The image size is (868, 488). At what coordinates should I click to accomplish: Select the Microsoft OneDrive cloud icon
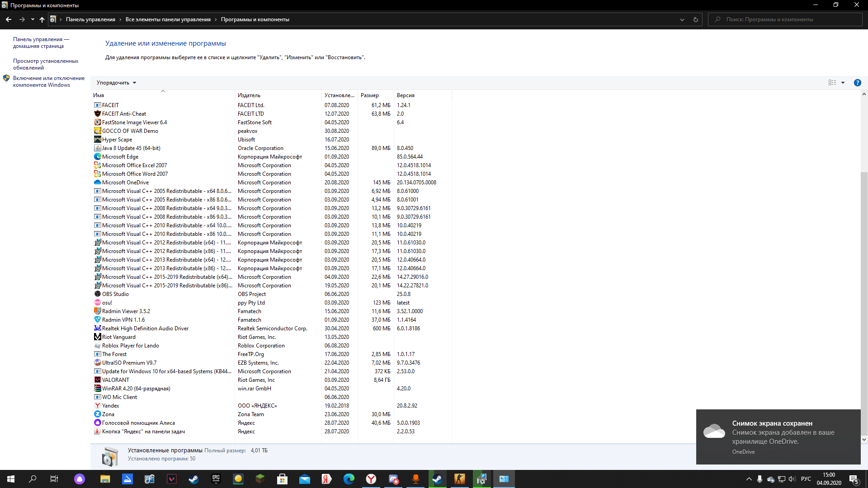click(97, 183)
